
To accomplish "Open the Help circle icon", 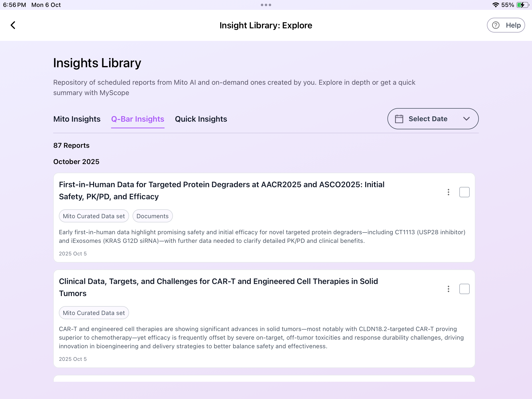I will coord(496,25).
